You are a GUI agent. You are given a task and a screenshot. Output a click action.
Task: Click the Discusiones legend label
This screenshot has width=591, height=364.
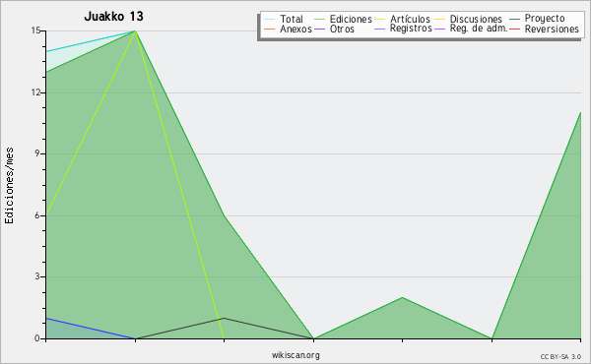point(476,19)
